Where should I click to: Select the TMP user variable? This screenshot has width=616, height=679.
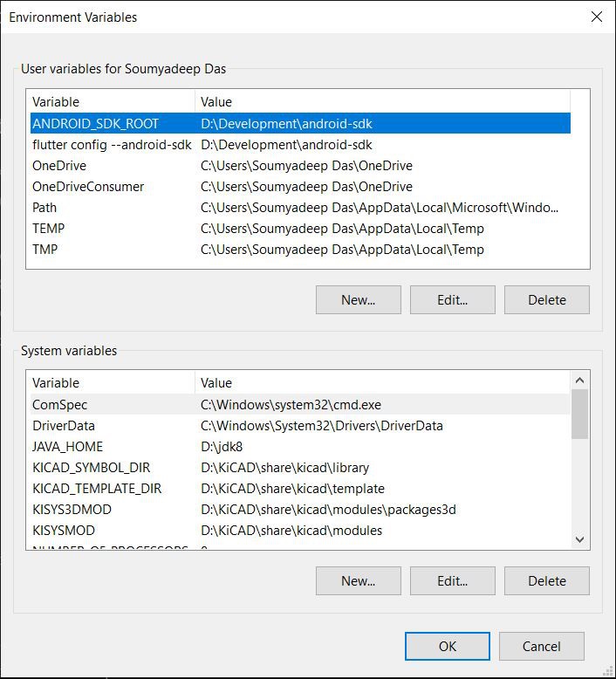point(46,250)
